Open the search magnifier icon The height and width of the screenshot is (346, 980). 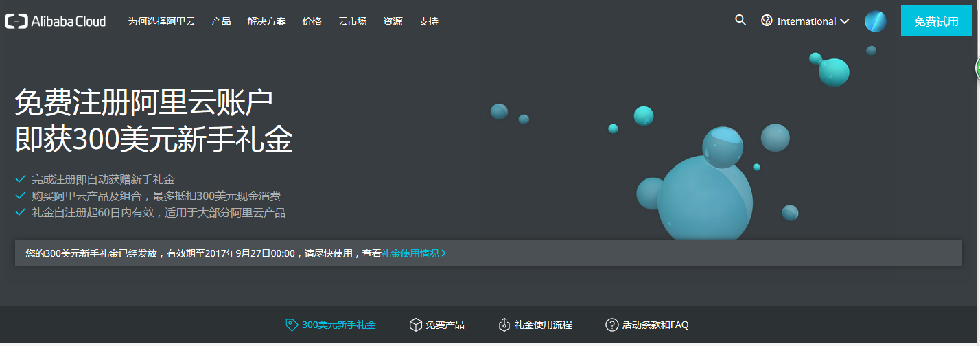[x=740, y=21]
